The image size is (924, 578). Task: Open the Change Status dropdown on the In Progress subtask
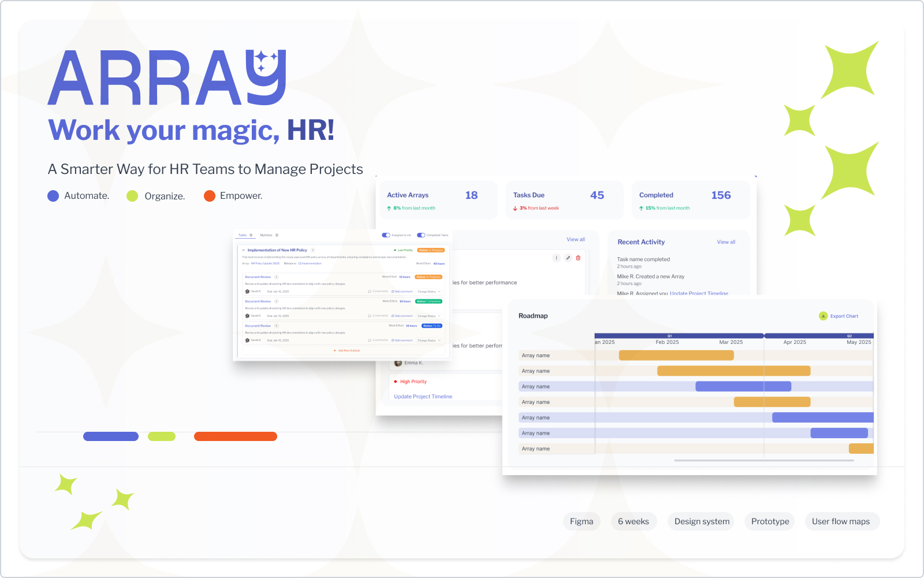click(429, 291)
